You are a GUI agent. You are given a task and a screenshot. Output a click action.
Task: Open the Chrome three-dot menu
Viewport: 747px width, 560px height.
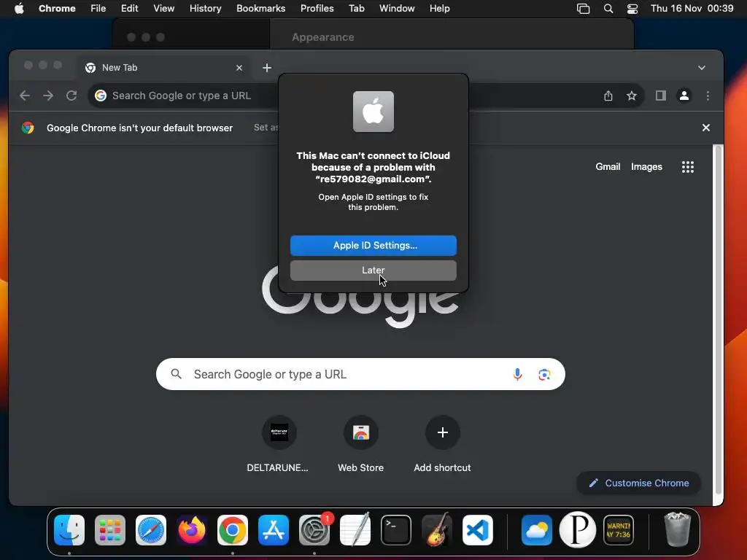point(708,96)
